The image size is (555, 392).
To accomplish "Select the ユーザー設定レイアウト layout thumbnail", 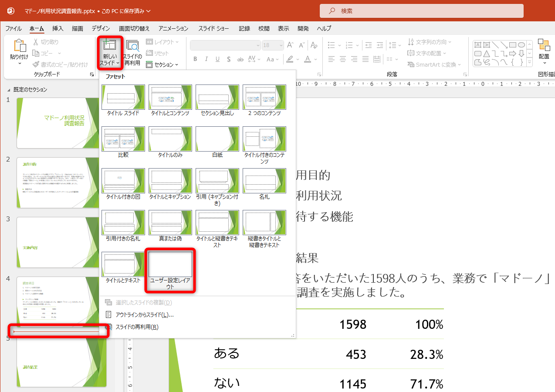I will 170,264.
